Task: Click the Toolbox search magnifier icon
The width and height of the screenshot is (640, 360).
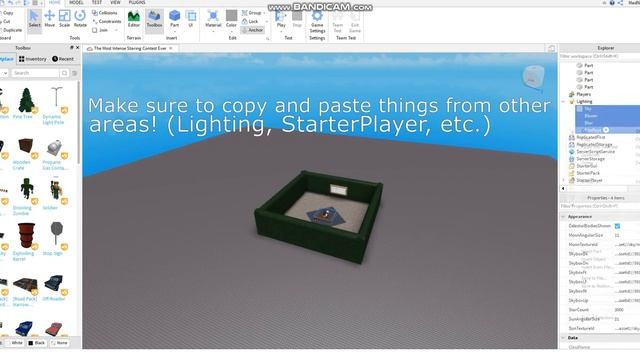Action: 64,73
